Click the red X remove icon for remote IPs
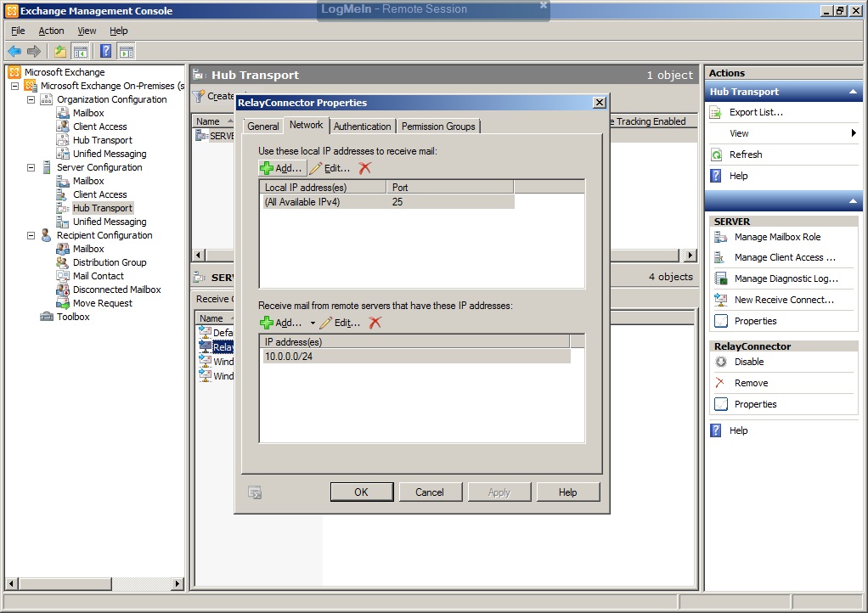This screenshot has height=613, width=868. (x=375, y=323)
